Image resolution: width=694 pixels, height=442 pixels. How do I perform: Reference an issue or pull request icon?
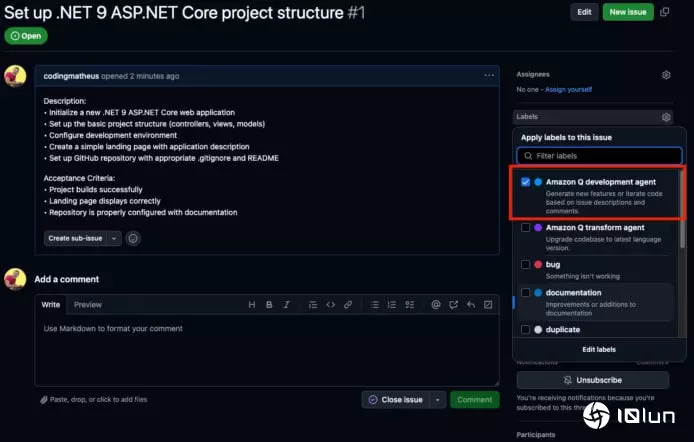[453, 304]
